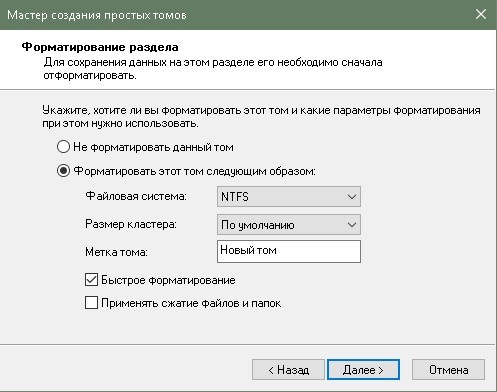Click the chevron arrow of the NTFS dropdown
The height and width of the screenshot is (392, 497).
352,197
